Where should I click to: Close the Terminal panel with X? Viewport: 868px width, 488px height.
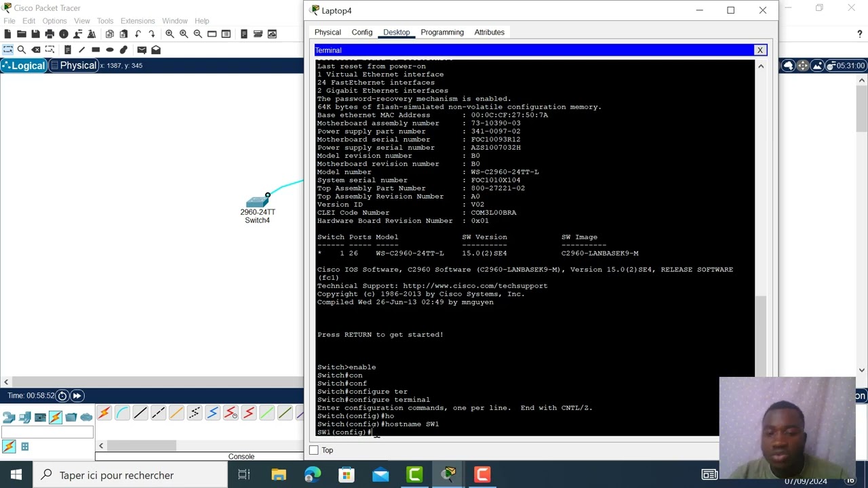tap(760, 50)
